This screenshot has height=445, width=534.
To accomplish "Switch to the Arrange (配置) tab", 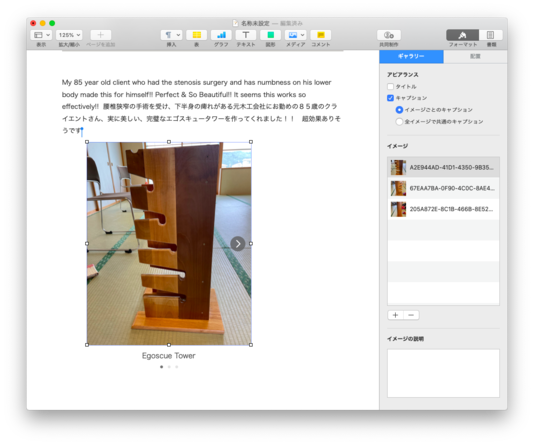I will [x=475, y=57].
